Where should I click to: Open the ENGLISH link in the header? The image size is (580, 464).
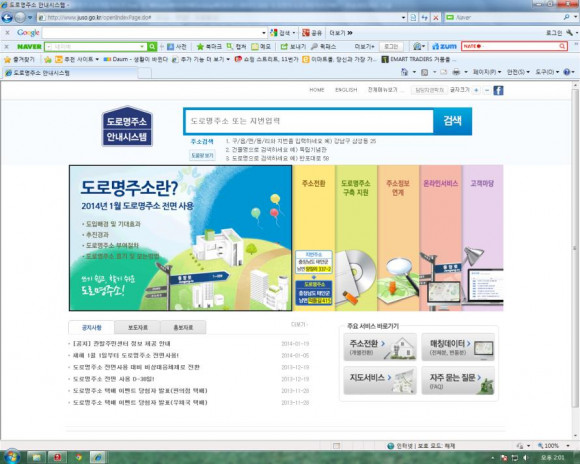(x=346, y=90)
